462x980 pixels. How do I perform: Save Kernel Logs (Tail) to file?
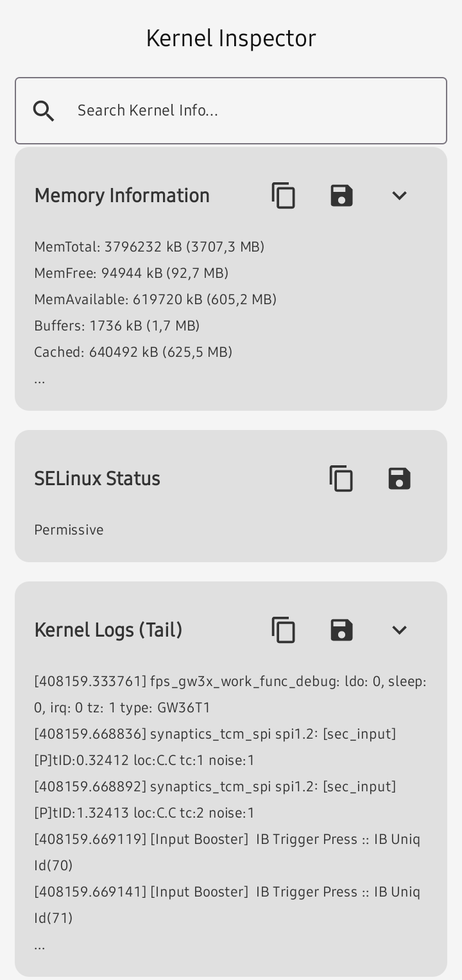coord(341,630)
